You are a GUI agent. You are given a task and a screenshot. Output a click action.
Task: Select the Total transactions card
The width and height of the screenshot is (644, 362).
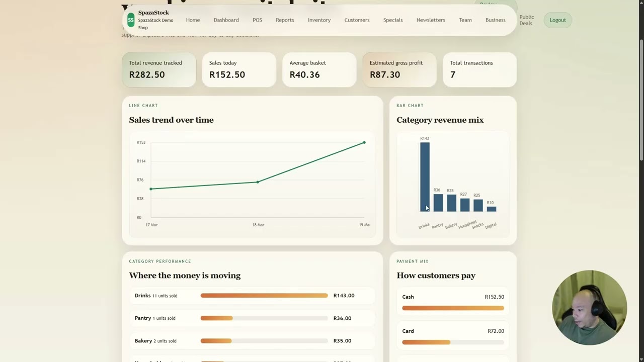(x=479, y=69)
